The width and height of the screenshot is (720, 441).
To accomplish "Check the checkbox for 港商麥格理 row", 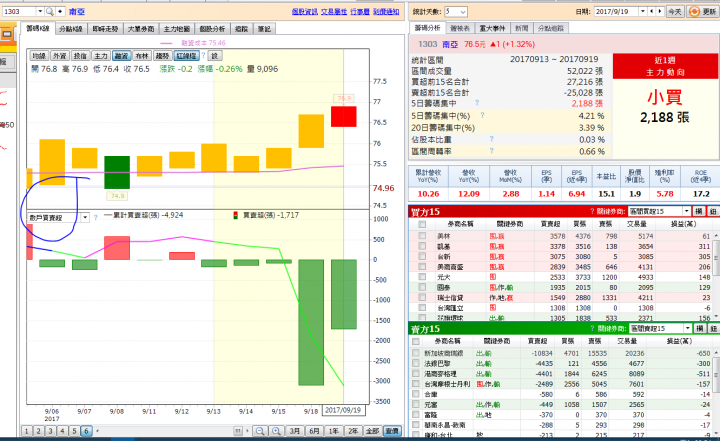I will 416,373.
